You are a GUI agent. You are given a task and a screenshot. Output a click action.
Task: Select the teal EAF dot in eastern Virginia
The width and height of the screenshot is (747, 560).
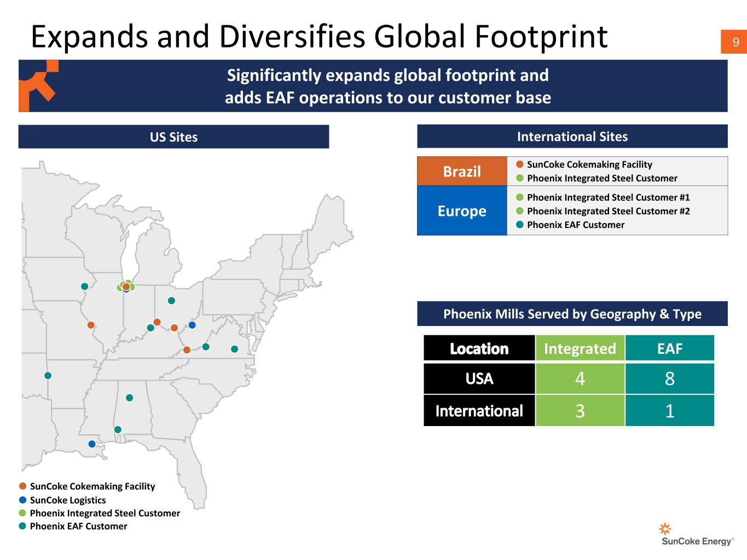pyautogui.click(x=234, y=349)
